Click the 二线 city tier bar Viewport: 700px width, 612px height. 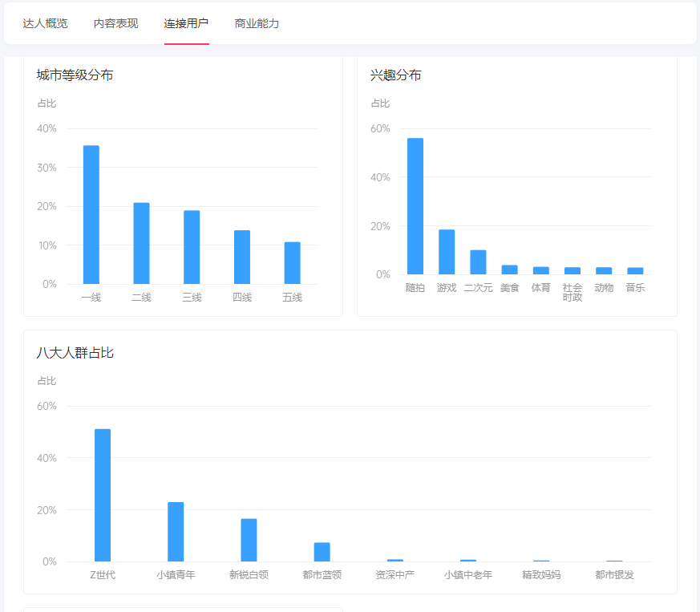click(x=141, y=243)
